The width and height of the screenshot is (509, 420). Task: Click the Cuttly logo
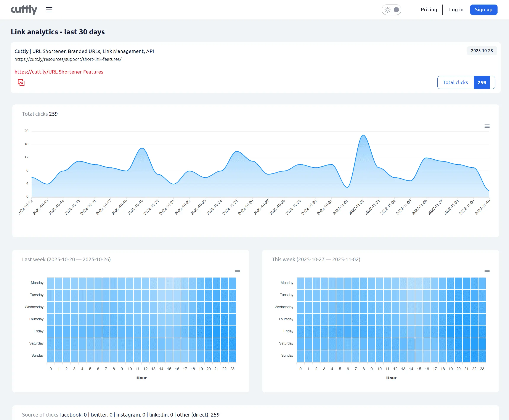(24, 10)
